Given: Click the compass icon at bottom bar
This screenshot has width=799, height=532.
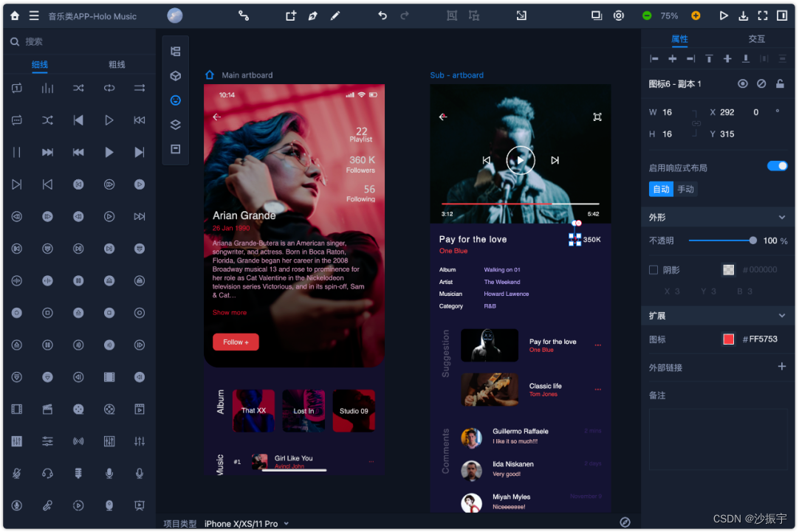Looking at the screenshot, I should point(625,522).
